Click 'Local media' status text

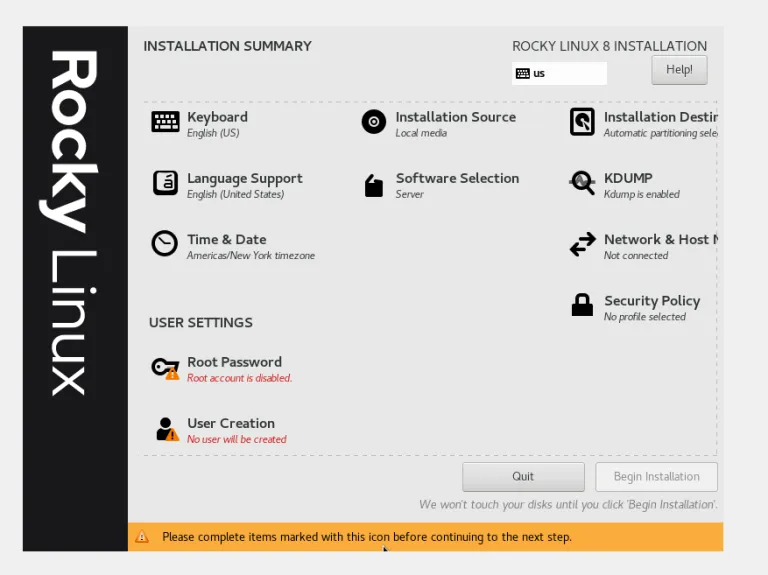421,133
